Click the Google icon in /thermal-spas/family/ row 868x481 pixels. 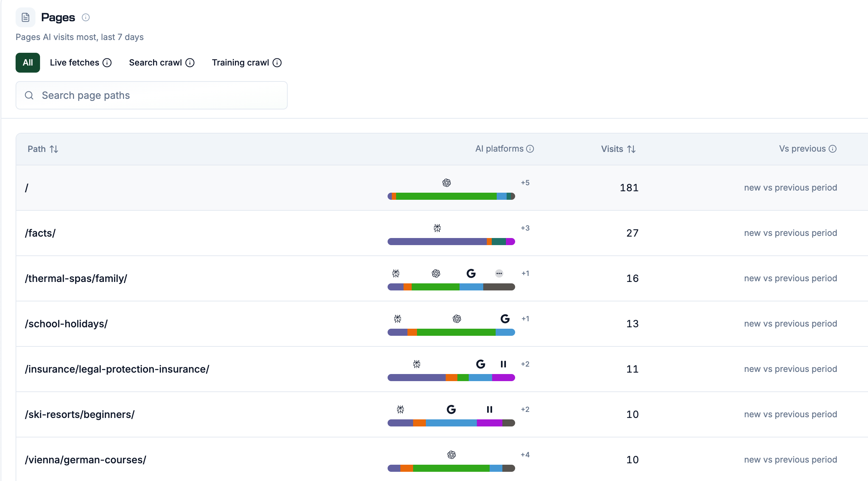click(471, 273)
